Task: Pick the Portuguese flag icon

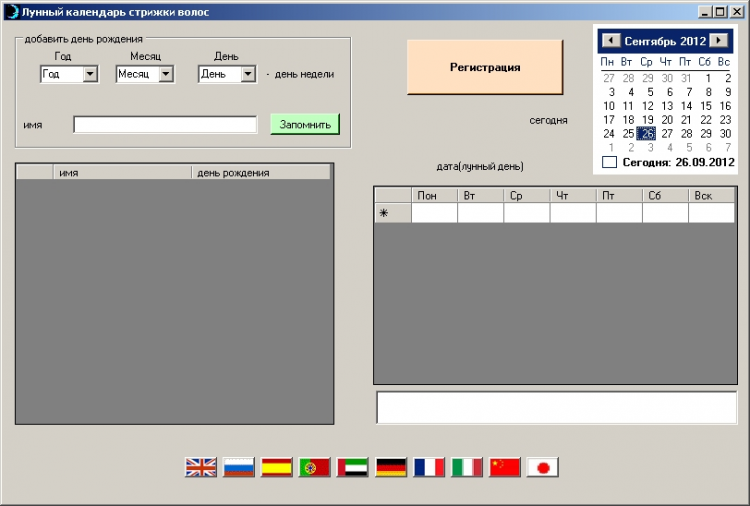Action: point(314,467)
